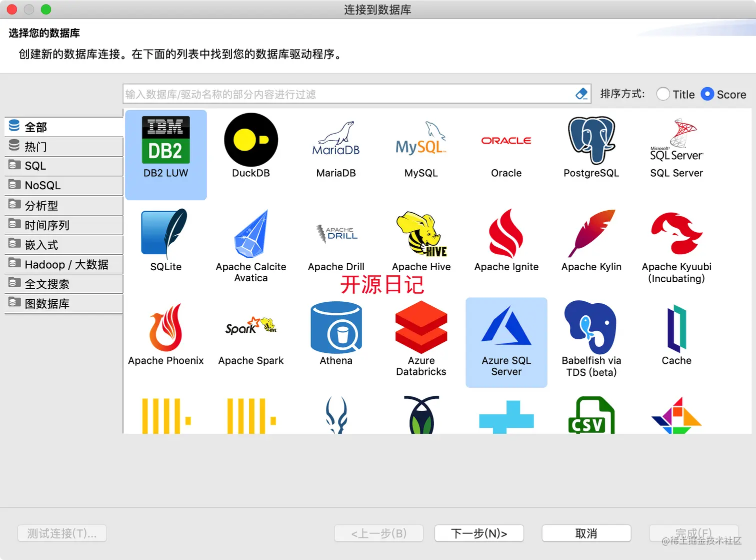The width and height of the screenshot is (756, 560).
Task: Click the 取消 button
Action: (586, 533)
